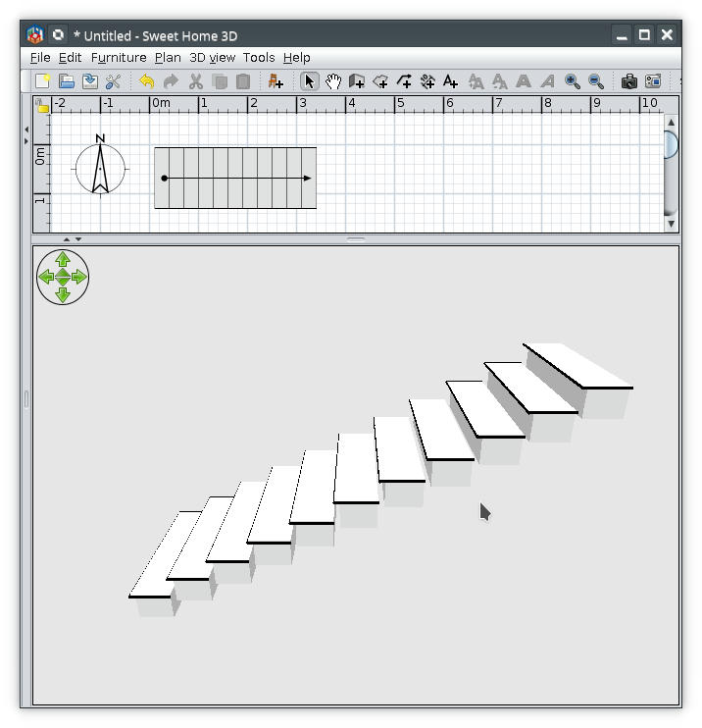Zoom out of the plan
The width and height of the screenshot is (702, 728).
pos(596,81)
